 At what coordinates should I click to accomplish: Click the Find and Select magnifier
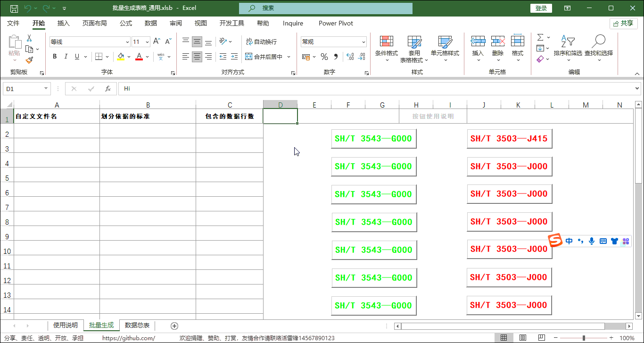(598, 42)
